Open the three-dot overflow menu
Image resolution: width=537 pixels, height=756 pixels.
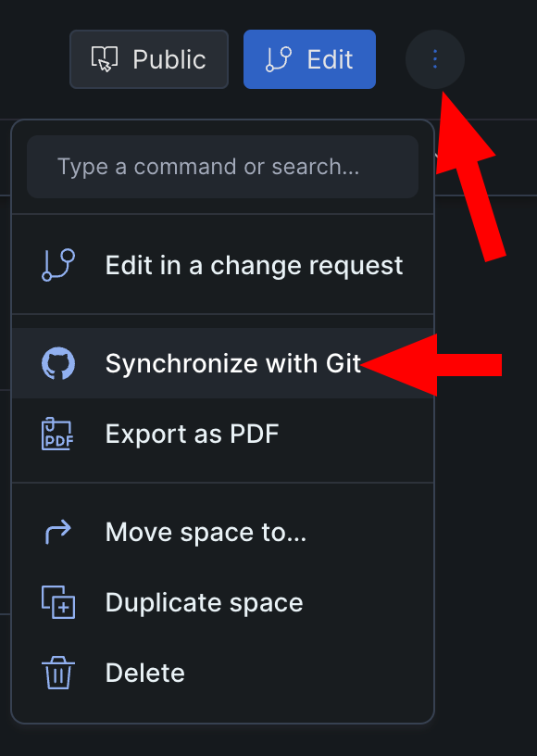[435, 58]
